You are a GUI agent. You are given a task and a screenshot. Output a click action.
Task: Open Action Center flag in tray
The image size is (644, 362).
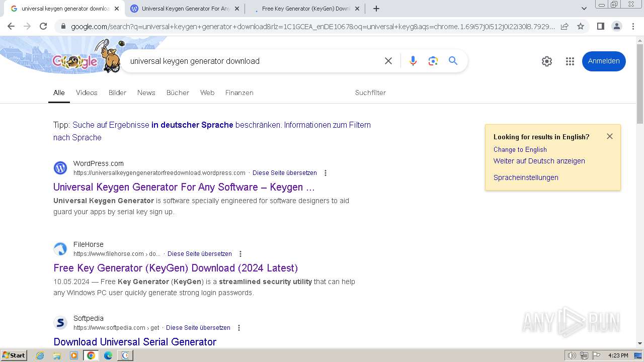tap(596, 355)
